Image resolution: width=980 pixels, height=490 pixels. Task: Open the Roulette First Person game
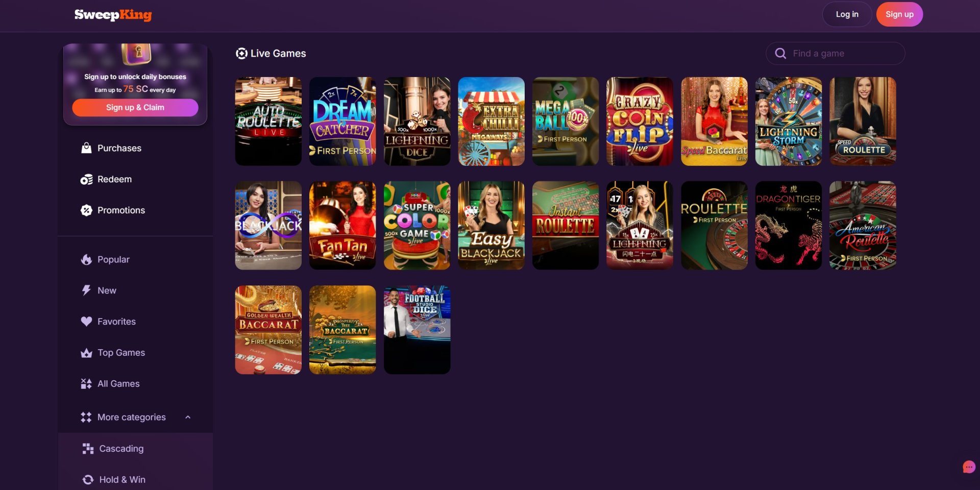[714, 226]
